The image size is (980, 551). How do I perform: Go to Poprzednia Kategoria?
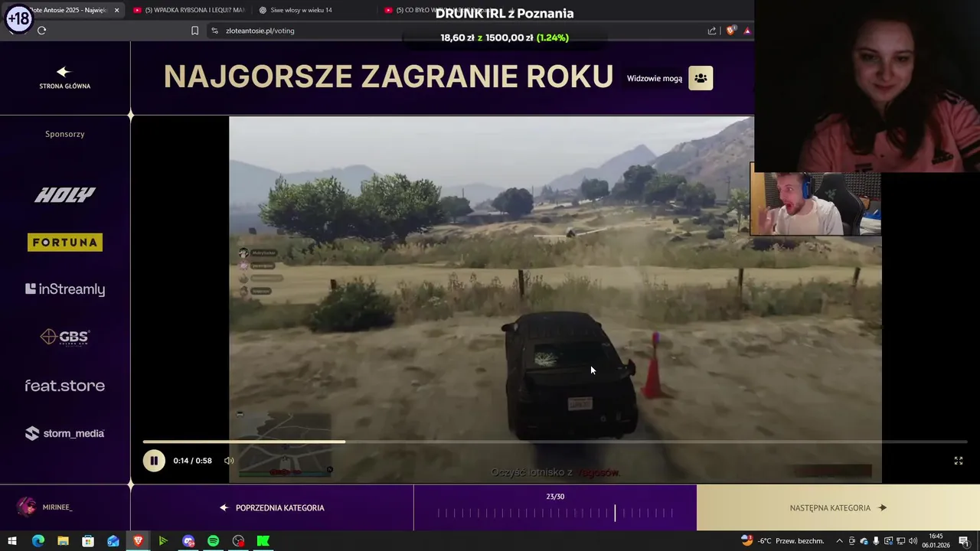(x=272, y=507)
